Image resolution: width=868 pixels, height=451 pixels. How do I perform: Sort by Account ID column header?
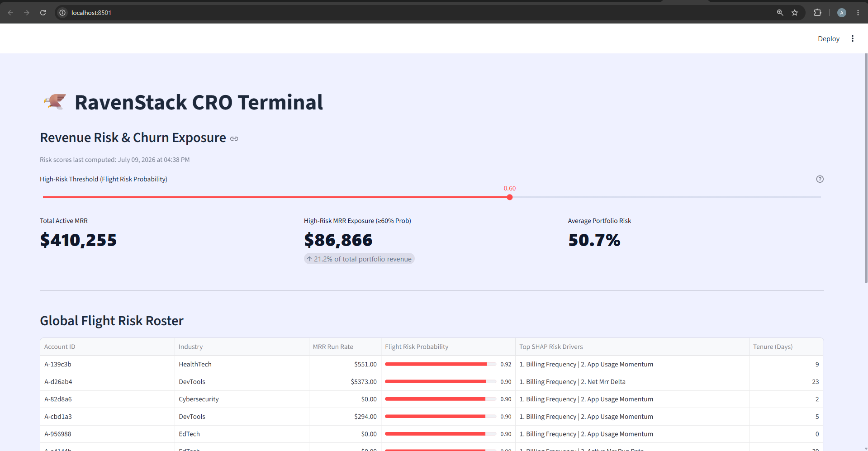coord(107,347)
